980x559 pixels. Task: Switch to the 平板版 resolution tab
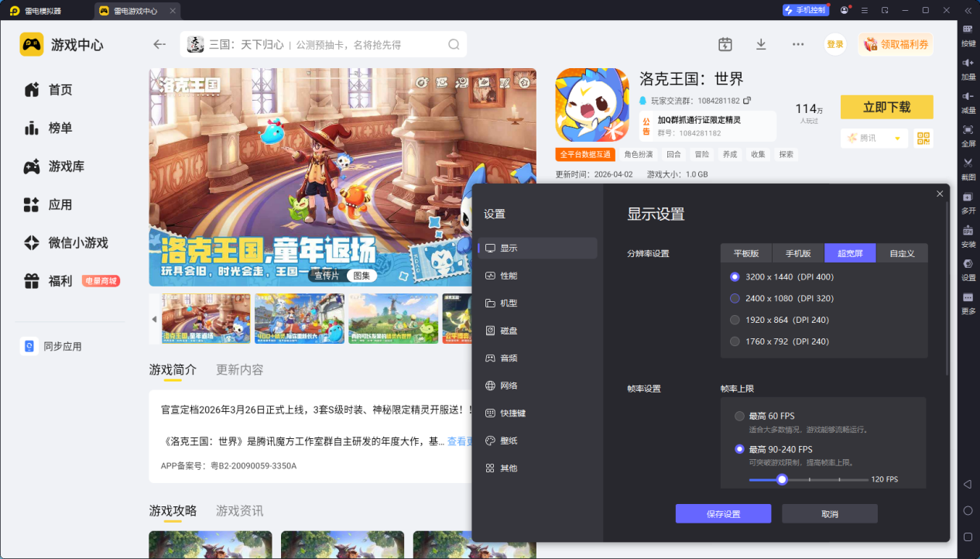[x=746, y=253]
